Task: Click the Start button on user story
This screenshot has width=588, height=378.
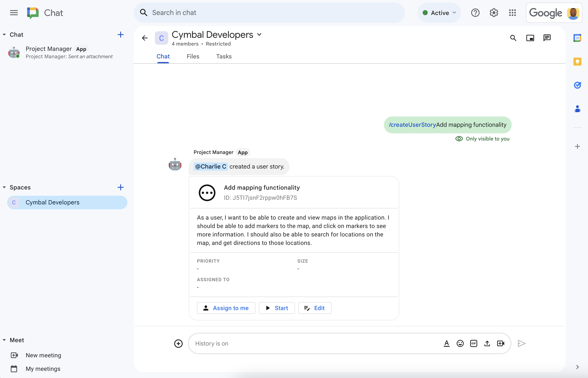Action: (276, 308)
